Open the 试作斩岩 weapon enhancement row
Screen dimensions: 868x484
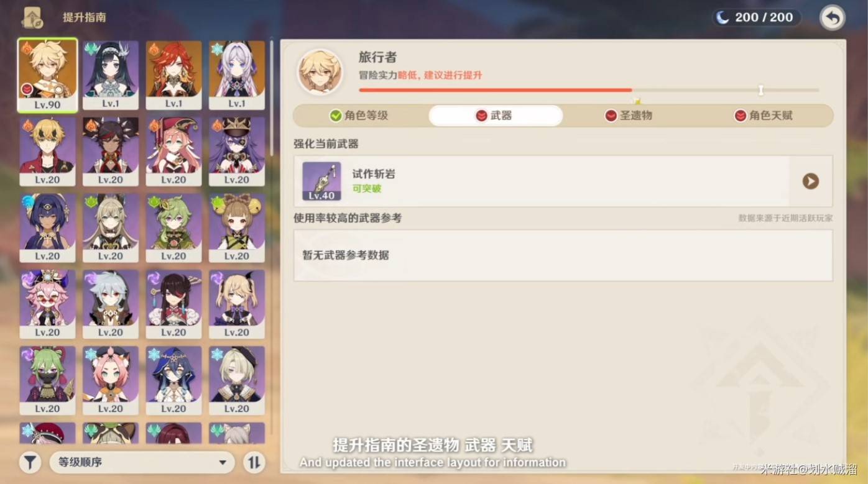click(563, 181)
